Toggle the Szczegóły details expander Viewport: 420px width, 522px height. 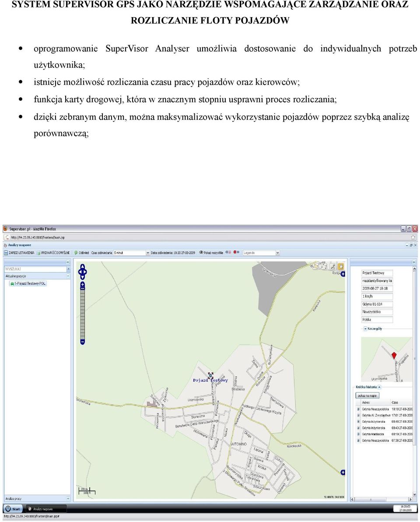tap(365, 329)
